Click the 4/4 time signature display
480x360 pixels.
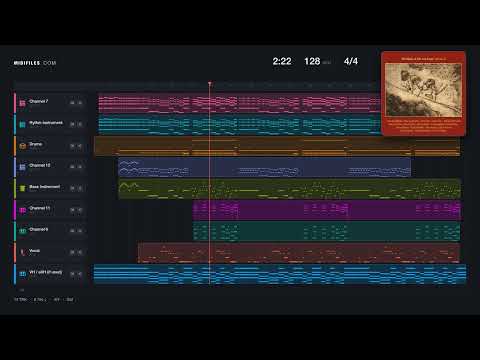point(351,61)
